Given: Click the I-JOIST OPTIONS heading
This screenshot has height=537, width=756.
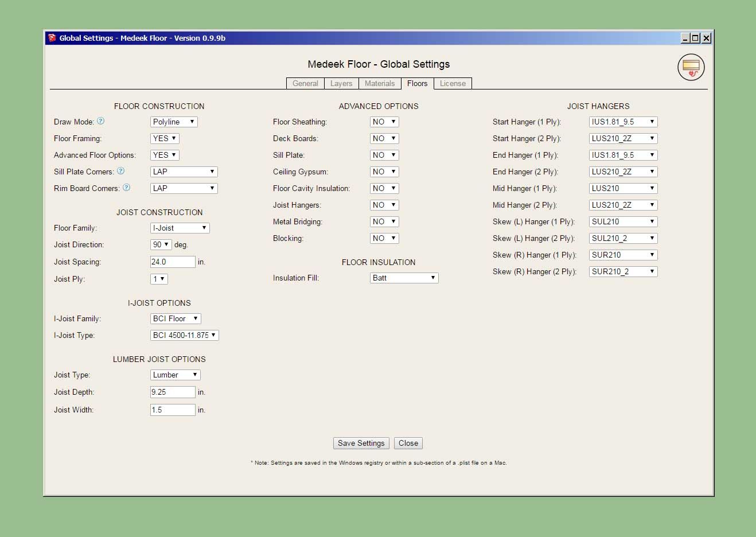Looking at the screenshot, I should (x=159, y=303).
